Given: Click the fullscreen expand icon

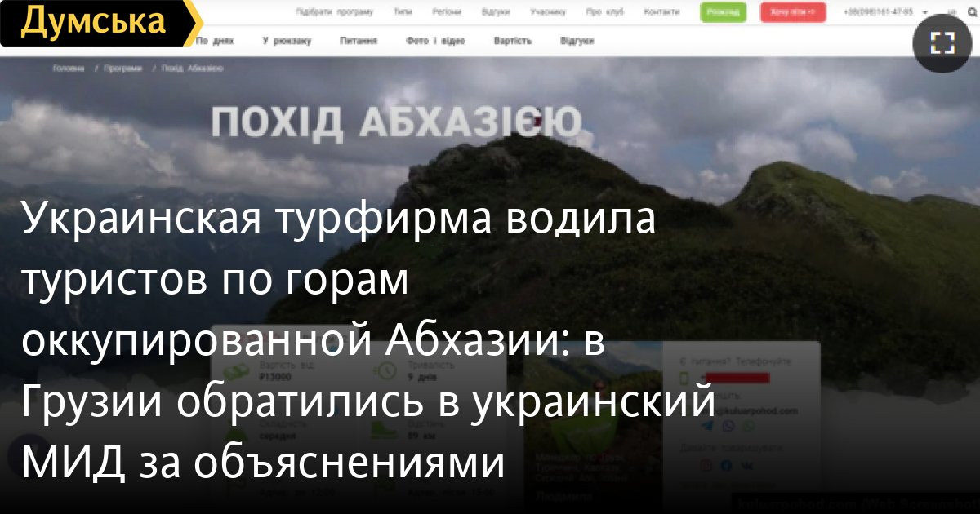Looking at the screenshot, I should [942, 43].
